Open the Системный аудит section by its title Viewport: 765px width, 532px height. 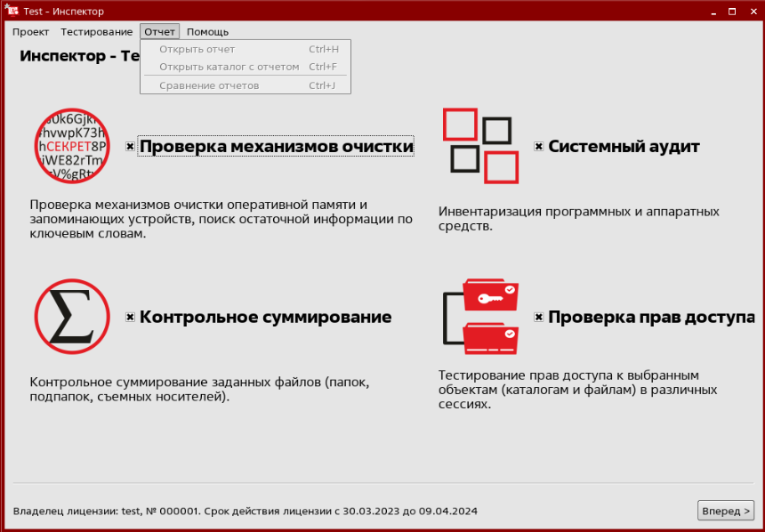624,146
